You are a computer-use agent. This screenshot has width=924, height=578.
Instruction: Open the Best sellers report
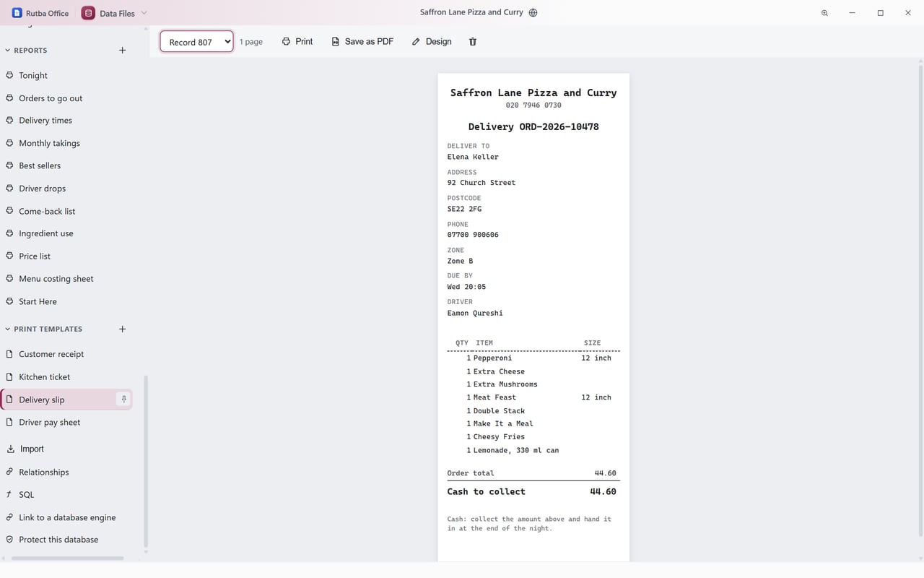[x=66, y=165]
